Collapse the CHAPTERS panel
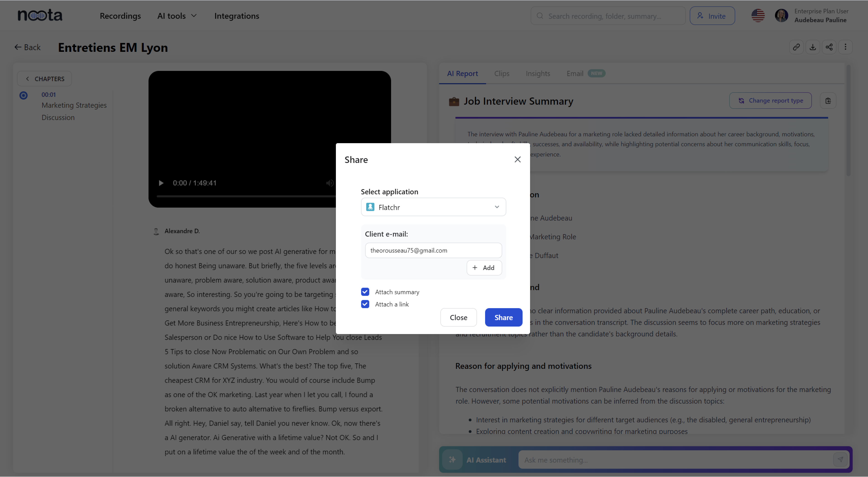Screen dimensions: 868x477 click(45, 79)
